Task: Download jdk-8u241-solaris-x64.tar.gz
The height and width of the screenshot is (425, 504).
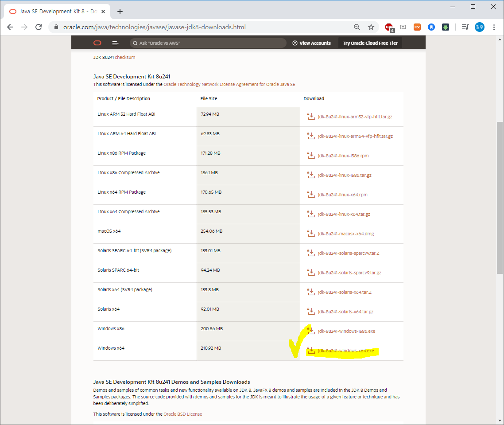Action: point(345,312)
